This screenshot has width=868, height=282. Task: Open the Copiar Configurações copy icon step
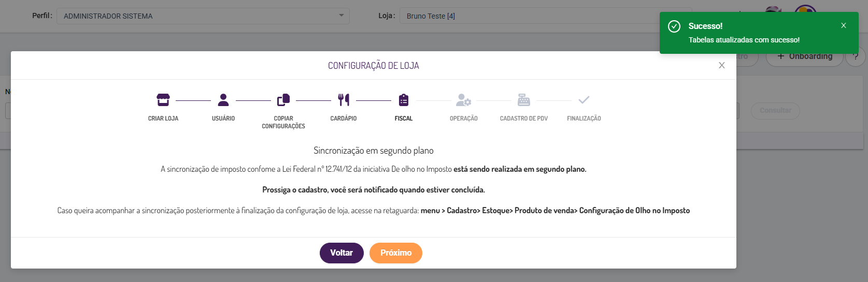point(283,99)
